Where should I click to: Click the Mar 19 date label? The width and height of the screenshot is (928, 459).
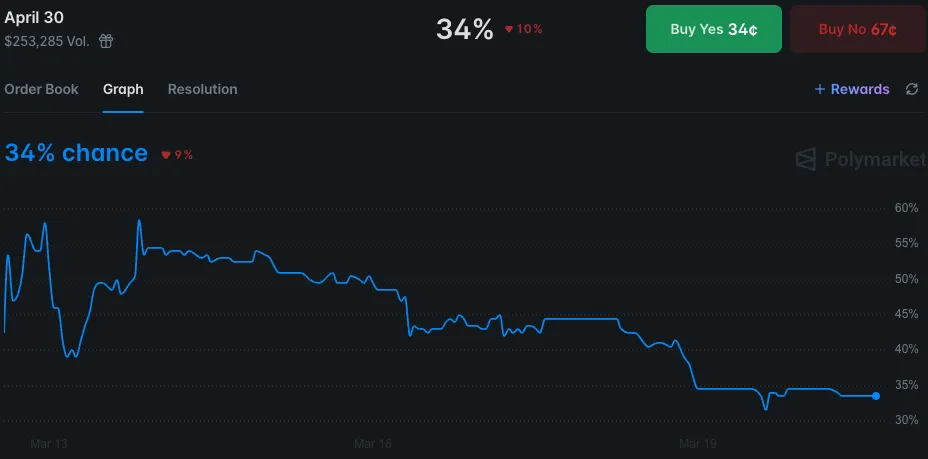point(696,442)
